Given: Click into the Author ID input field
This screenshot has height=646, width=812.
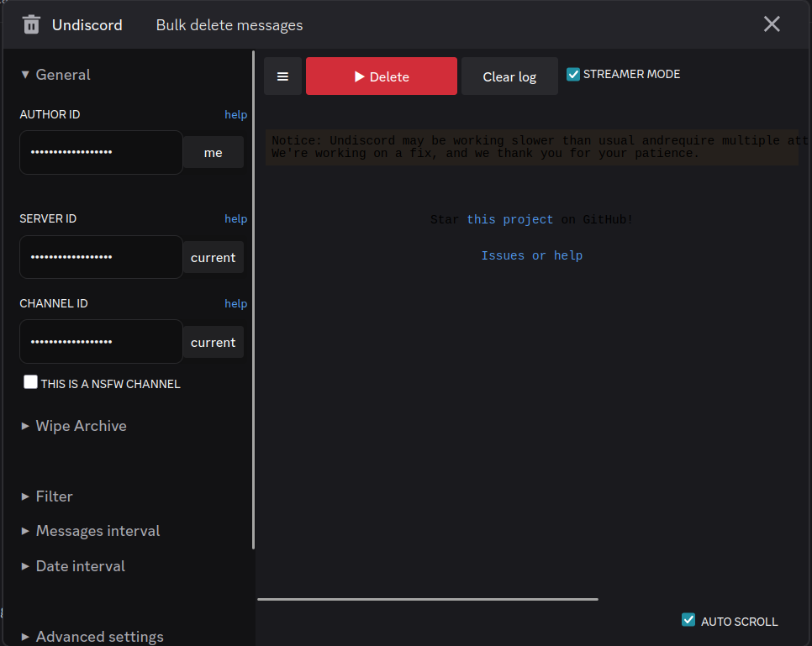Looking at the screenshot, I should pyautogui.click(x=101, y=152).
